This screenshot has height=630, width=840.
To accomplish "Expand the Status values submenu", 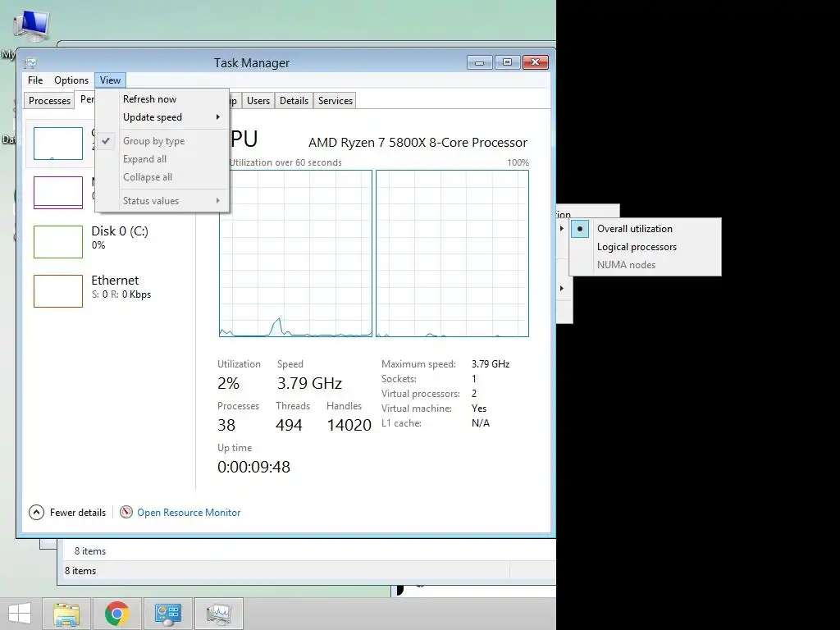I will point(162,201).
